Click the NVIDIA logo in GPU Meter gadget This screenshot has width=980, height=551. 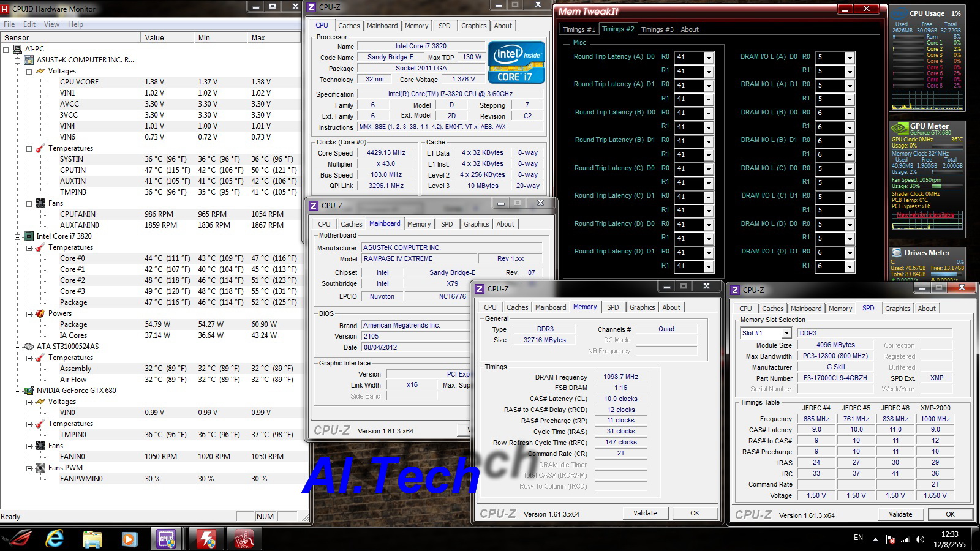point(899,129)
